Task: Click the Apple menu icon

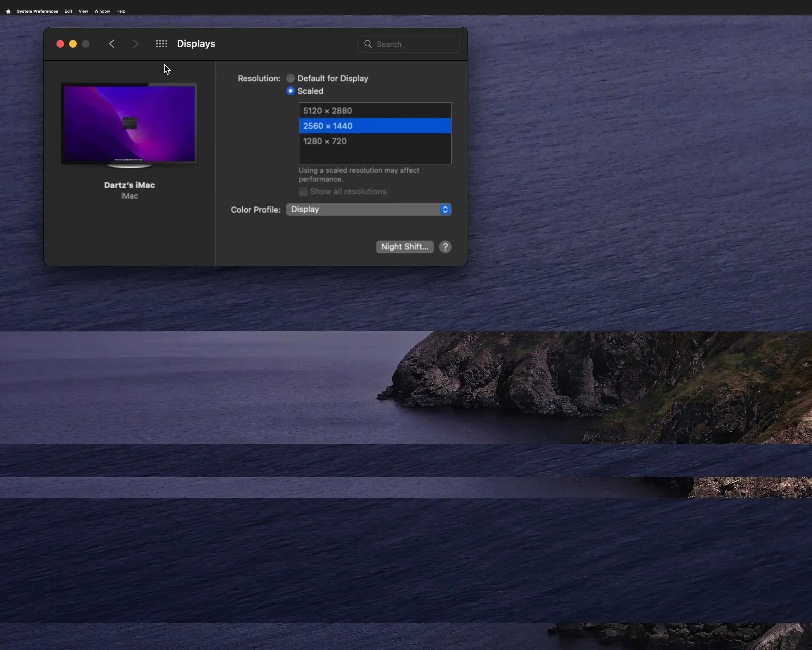Action: [8, 11]
